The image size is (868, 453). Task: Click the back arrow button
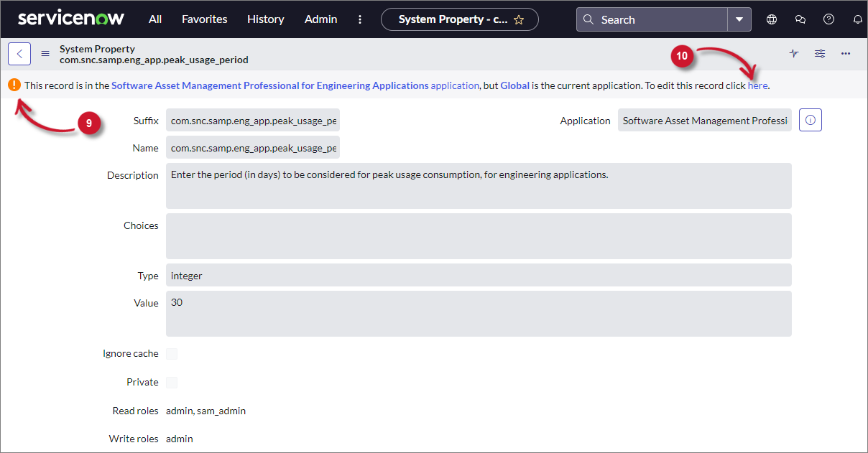tap(19, 54)
